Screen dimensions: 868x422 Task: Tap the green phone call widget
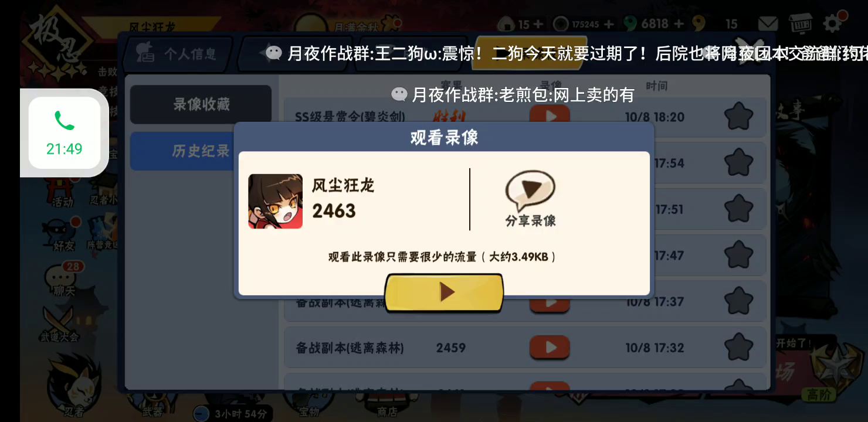point(65,132)
